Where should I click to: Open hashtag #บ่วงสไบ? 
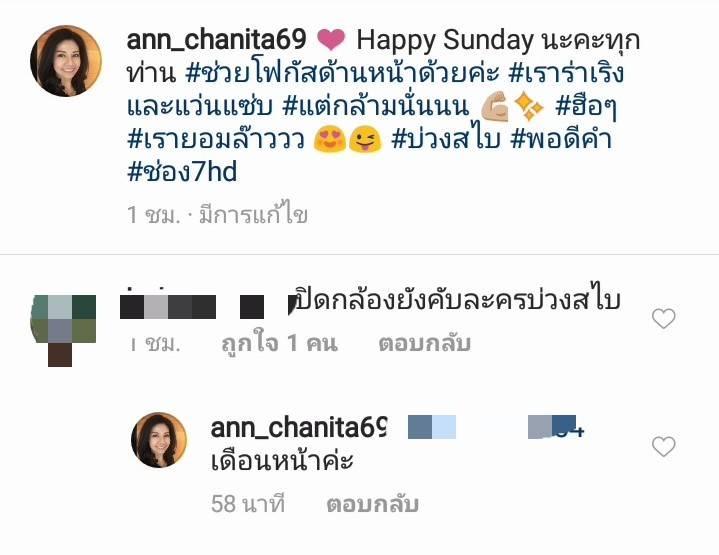click(x=445, y=140)
